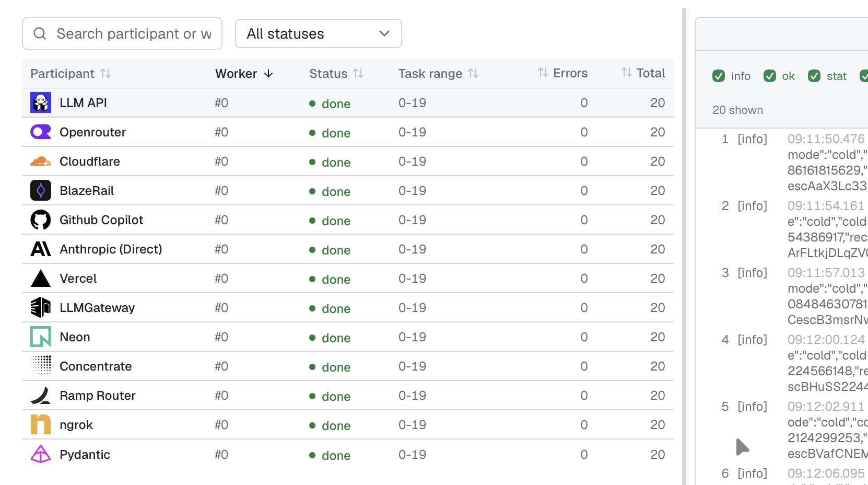
Task: Open the All statuses dropdown
Action: point(319,33)
